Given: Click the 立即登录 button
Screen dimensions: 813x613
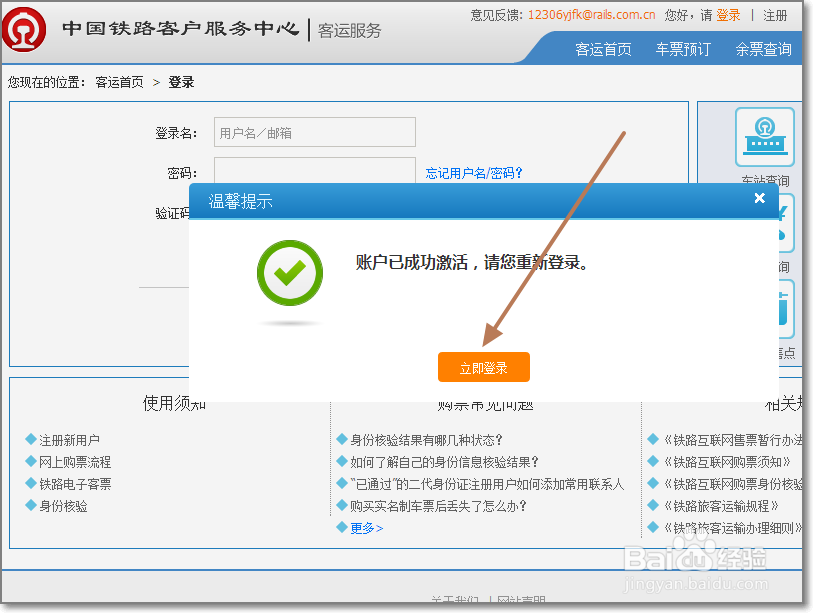Looking at the screenshot, I should [483, 367].
